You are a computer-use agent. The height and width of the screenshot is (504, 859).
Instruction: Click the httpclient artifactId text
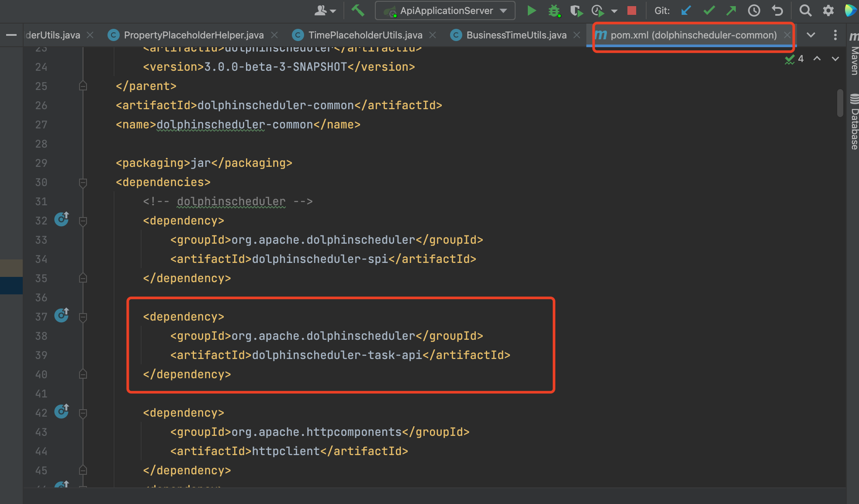[x=286, y=451]
